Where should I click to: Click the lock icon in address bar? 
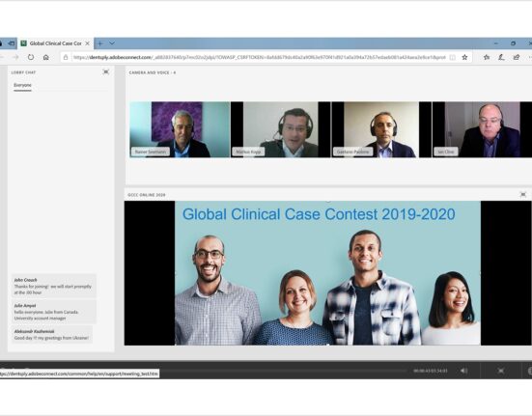pos(66,57)
